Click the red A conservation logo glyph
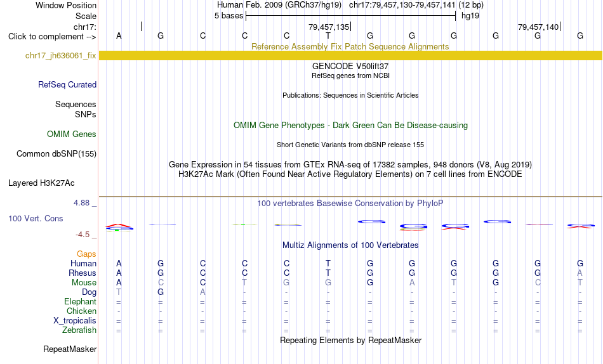Image resolution: width=603 pixels, height=364 pixels. pyautogui.click(x=119, y=225)
